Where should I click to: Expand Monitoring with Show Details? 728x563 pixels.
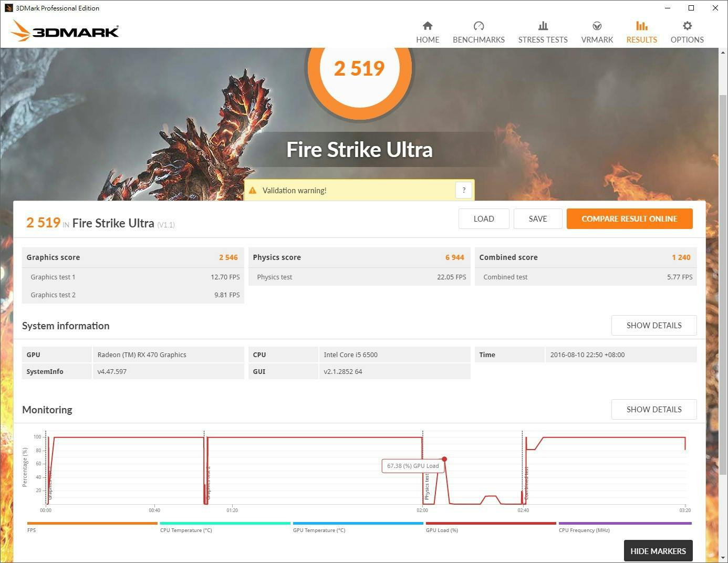pos(653,410)
